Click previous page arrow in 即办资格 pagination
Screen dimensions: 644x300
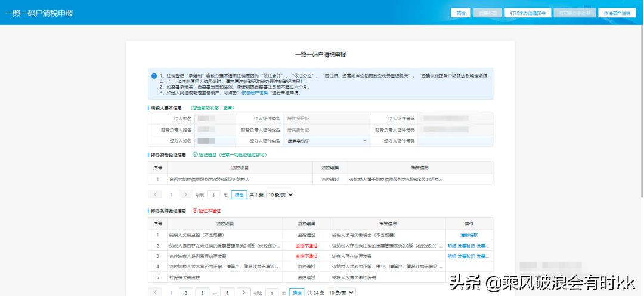(155, 194)
